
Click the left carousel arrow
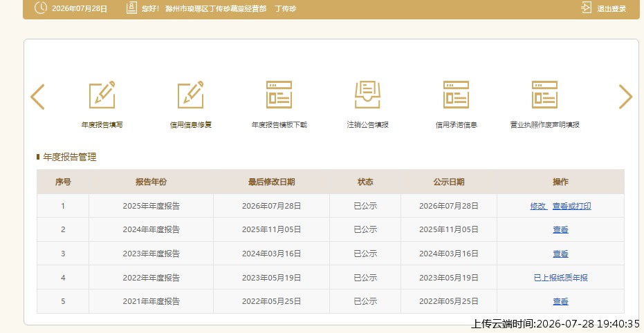pos(37,97)
